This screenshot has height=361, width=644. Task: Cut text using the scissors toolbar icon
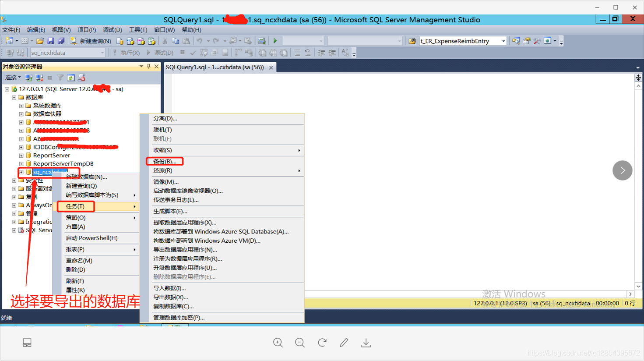pos(166,40)
